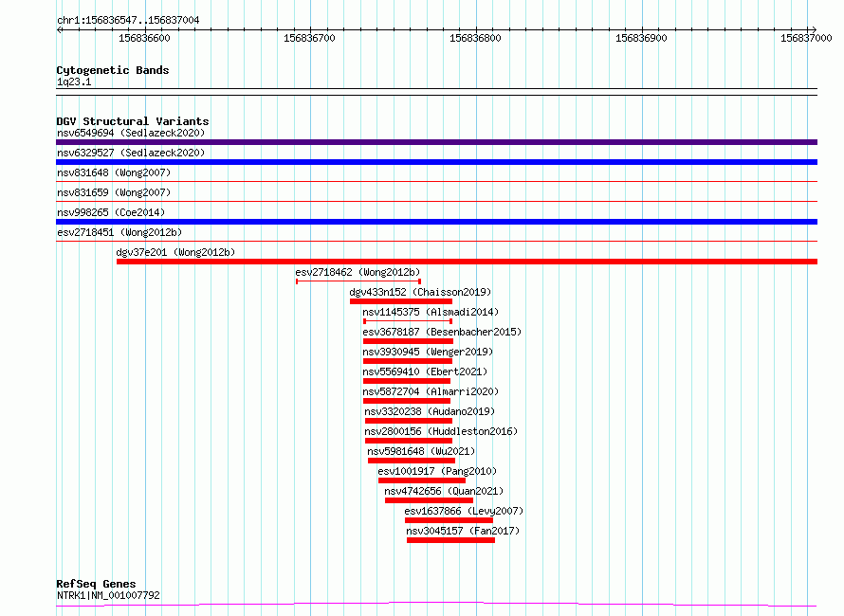Click the 156836800 ruler position label
The image size is (844, 616).
click(x=475, y=38)
